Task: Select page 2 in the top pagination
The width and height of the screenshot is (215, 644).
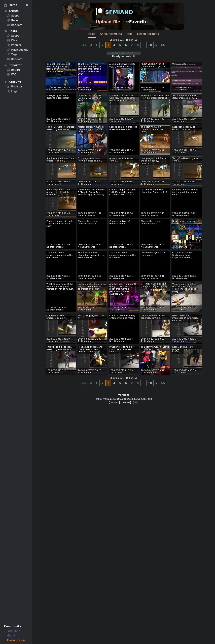Action: click(102, 45)
